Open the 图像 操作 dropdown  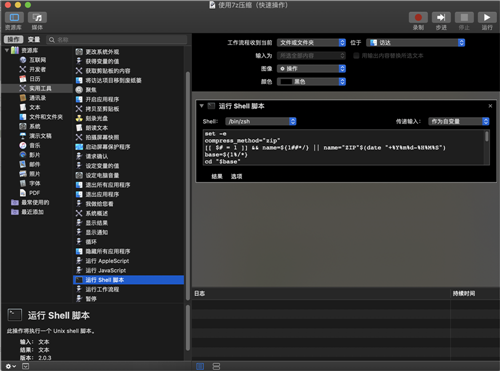pyautogui.click(x=311, y=69)
